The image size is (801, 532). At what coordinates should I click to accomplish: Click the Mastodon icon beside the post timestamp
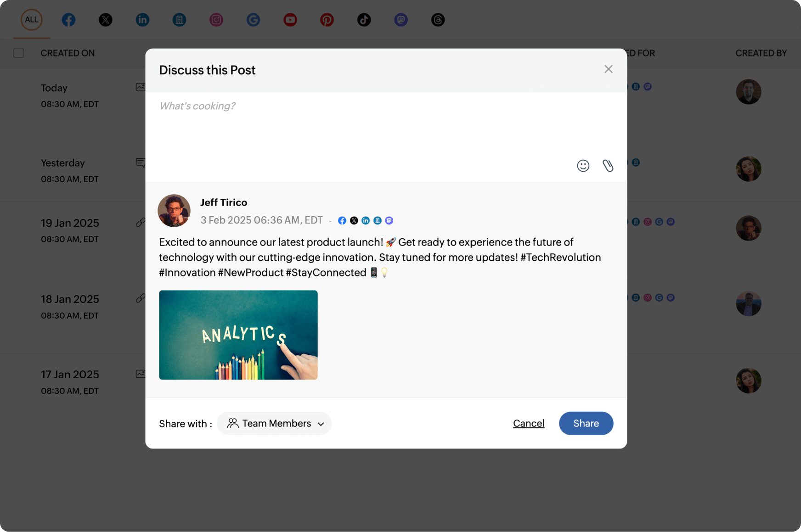tap(389, 221)
